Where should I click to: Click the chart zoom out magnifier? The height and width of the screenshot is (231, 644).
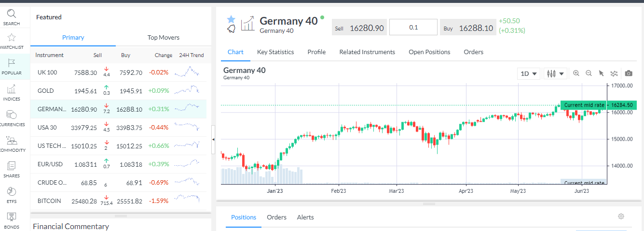point(589,73)
